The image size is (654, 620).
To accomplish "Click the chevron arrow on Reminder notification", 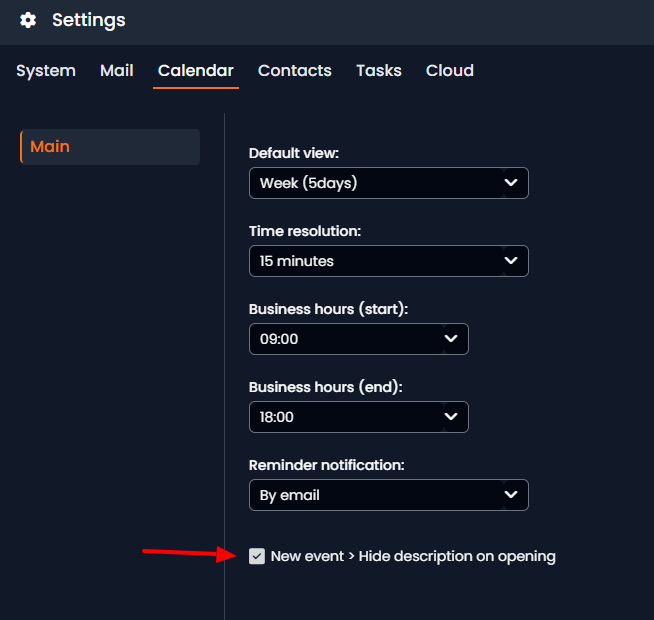I will coord(511,495).
